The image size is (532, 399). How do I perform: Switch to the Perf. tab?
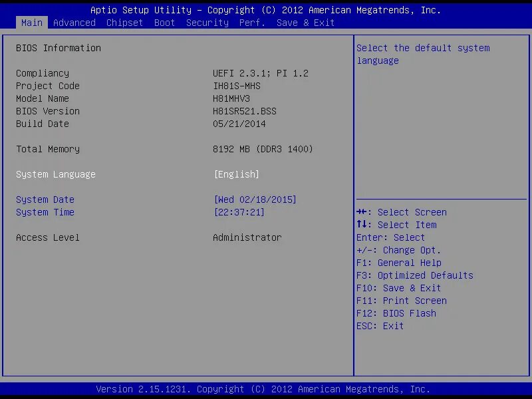pos(251,23)
